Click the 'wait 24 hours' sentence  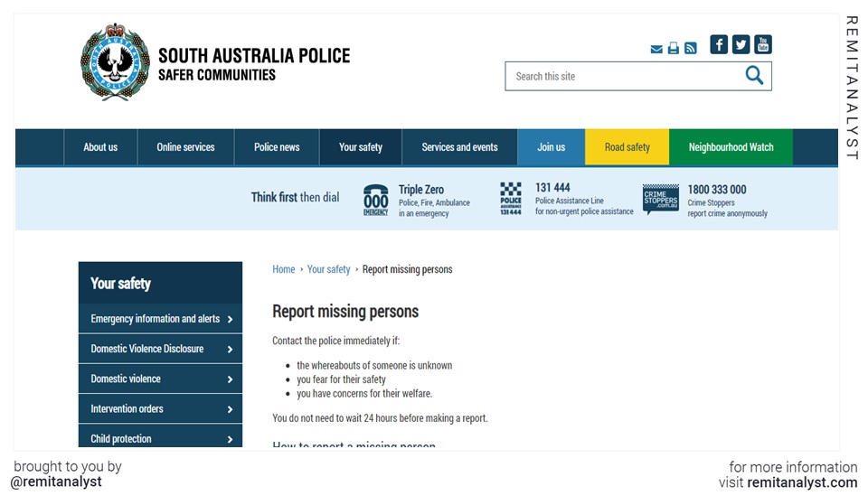pyautogui.click(x=380, y=418)
